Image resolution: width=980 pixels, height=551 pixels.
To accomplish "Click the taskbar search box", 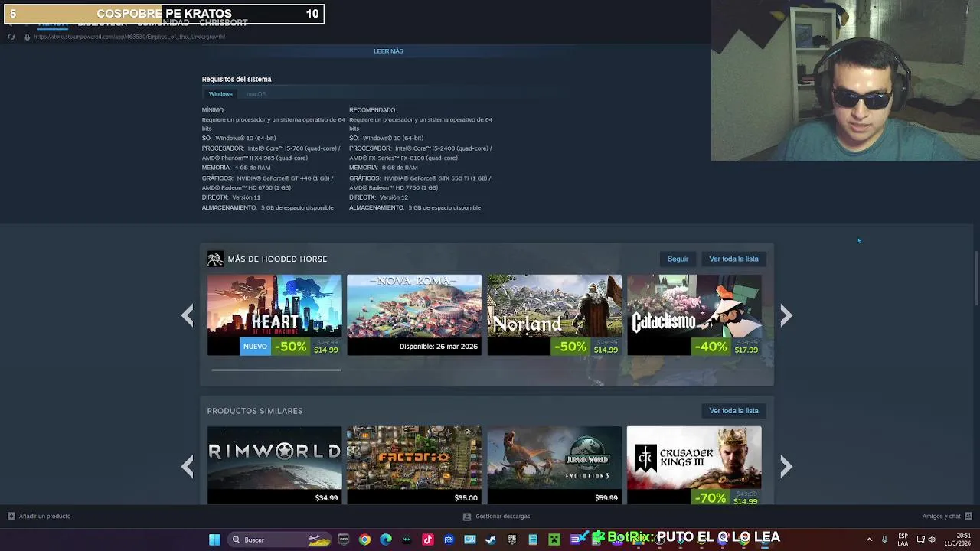I will tap(280, 540).
